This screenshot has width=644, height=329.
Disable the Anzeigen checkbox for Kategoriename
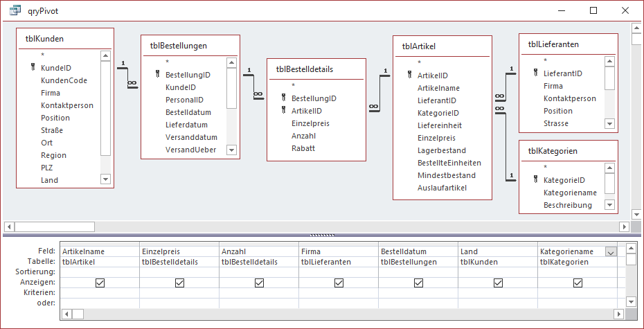tap(578, 283)
